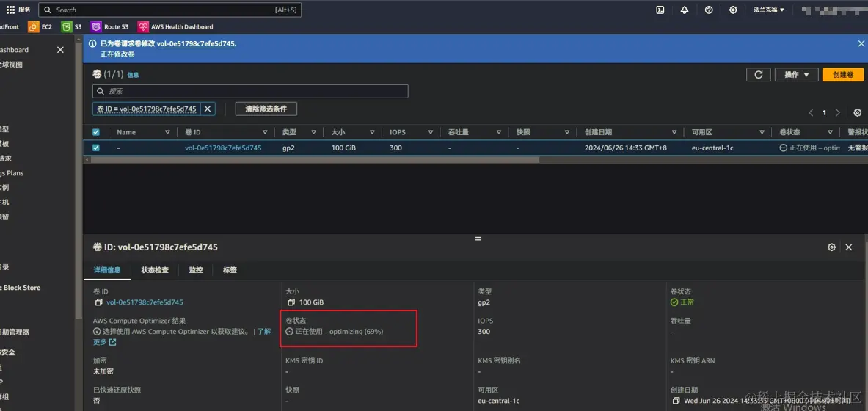The height and width of the screenshot is (411, 868).
Task: Sort by IOPS column
Action: point(430,132)
